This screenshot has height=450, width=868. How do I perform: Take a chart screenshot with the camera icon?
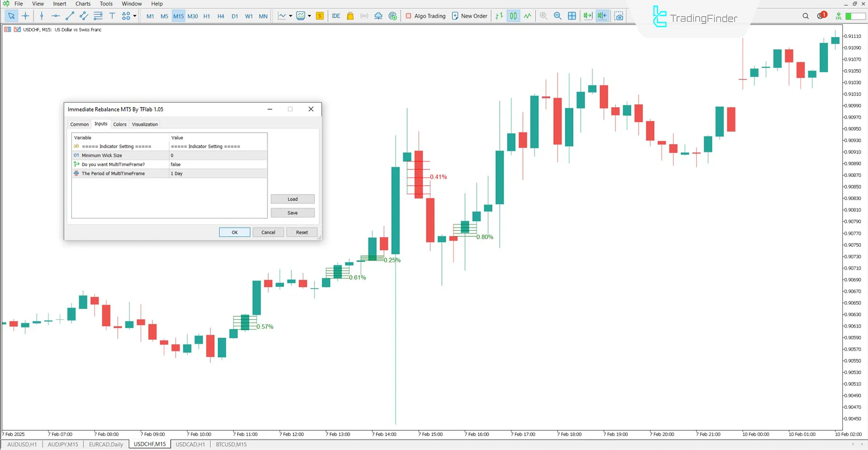618,16
